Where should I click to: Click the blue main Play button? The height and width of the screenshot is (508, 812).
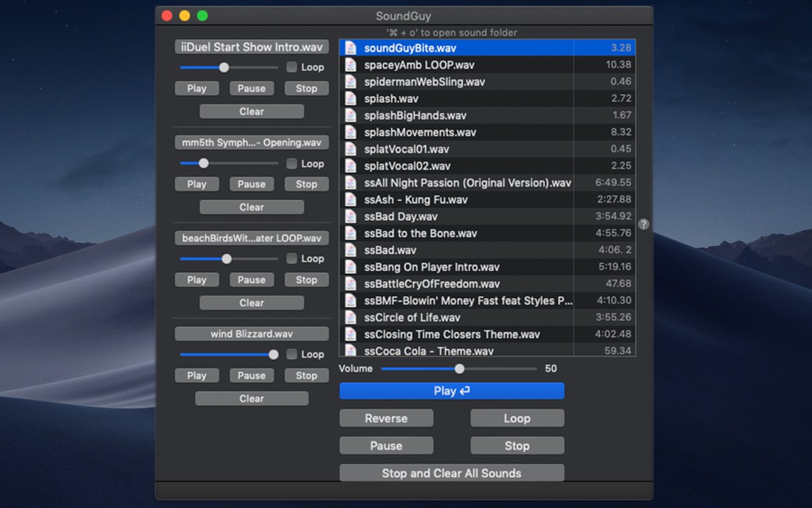452,391
